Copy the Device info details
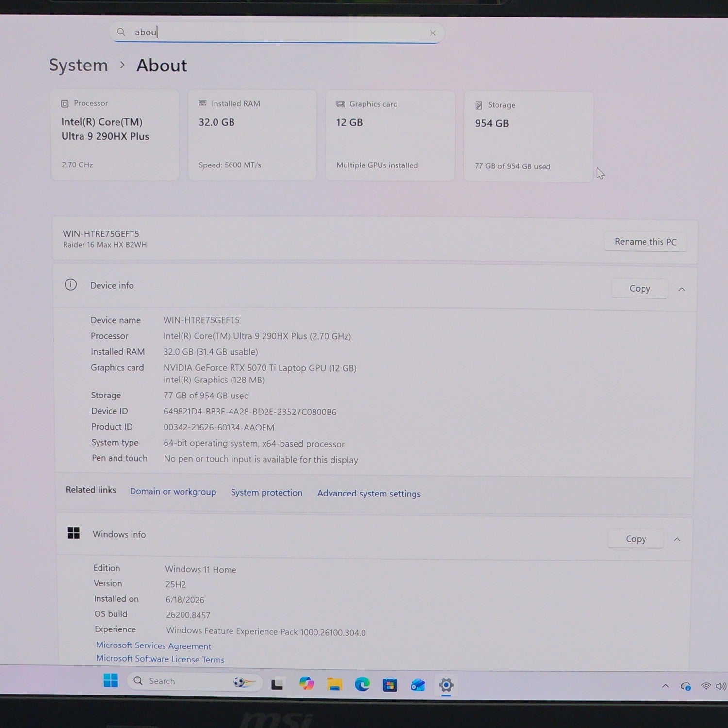This screenshot has height=728, width=728. pos(640,288)
